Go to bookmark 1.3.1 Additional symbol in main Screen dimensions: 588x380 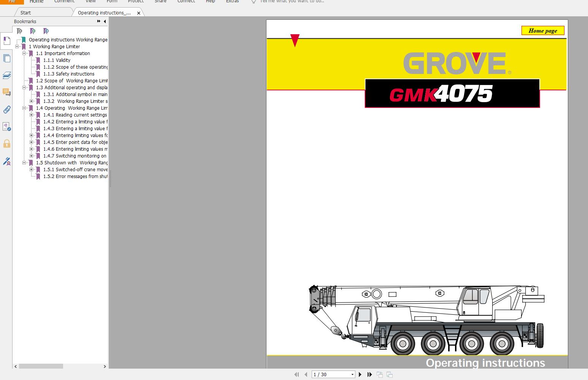click(x=75, y=95)
